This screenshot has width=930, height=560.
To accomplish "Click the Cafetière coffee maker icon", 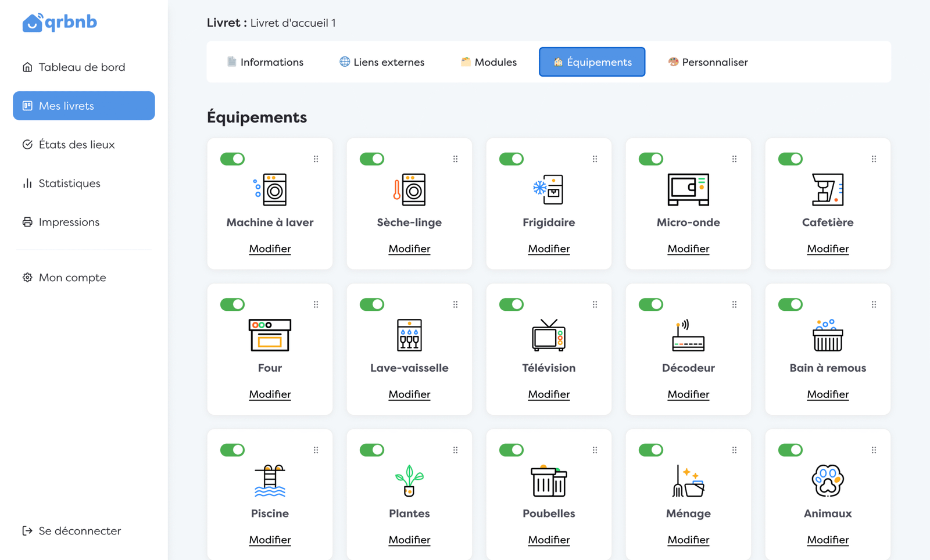I will pos(828,189).
